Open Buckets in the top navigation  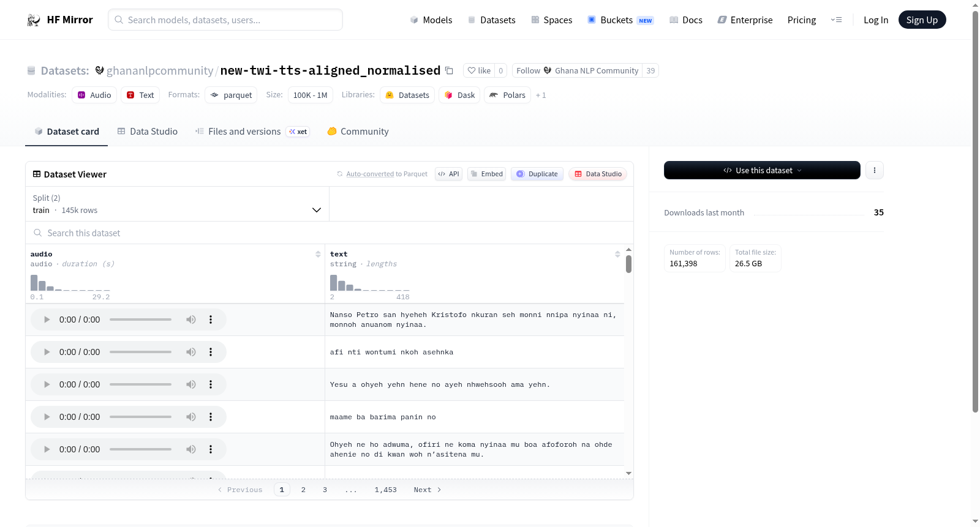pos(620,20)
